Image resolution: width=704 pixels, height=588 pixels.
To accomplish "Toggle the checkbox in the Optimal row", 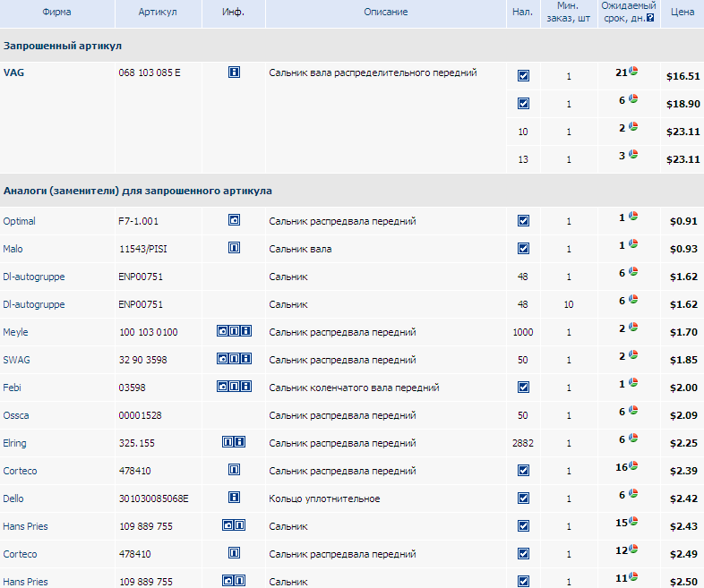I will (523, 221).
